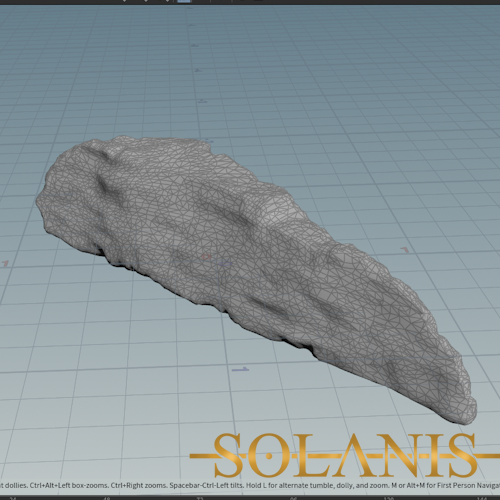Click frame 120 on the timeline
The width and height of the screenshot is (500, 500).
388,498
